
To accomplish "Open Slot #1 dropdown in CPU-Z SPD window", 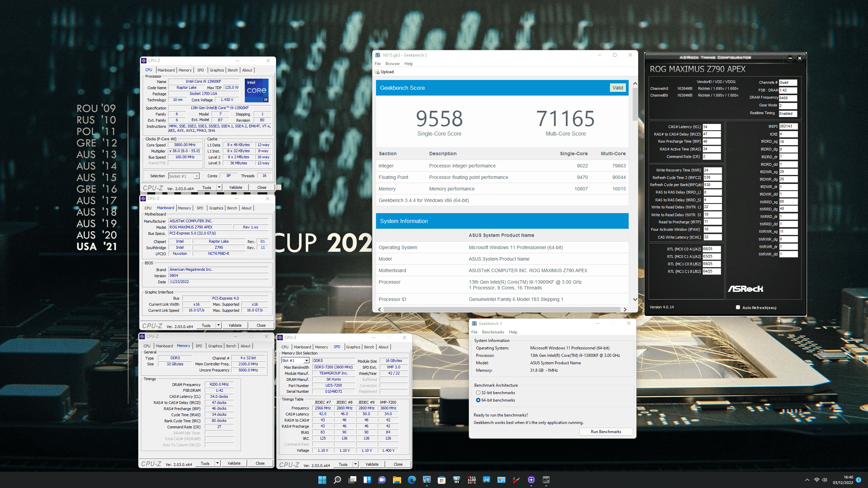I will click(x=295, y=361).
